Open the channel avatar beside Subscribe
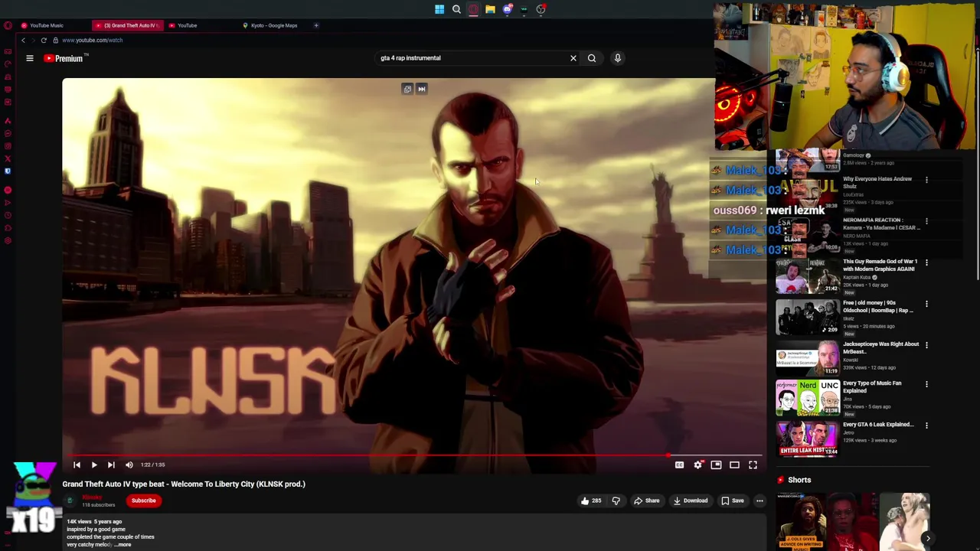The height and width of the screenshot is (551, 980). 70,501
